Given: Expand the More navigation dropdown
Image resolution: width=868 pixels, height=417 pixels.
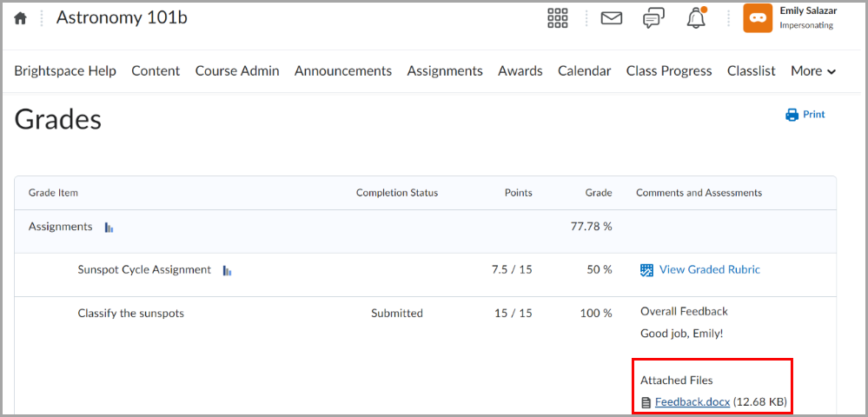Looking at the screenshot, I should point(813,71).
